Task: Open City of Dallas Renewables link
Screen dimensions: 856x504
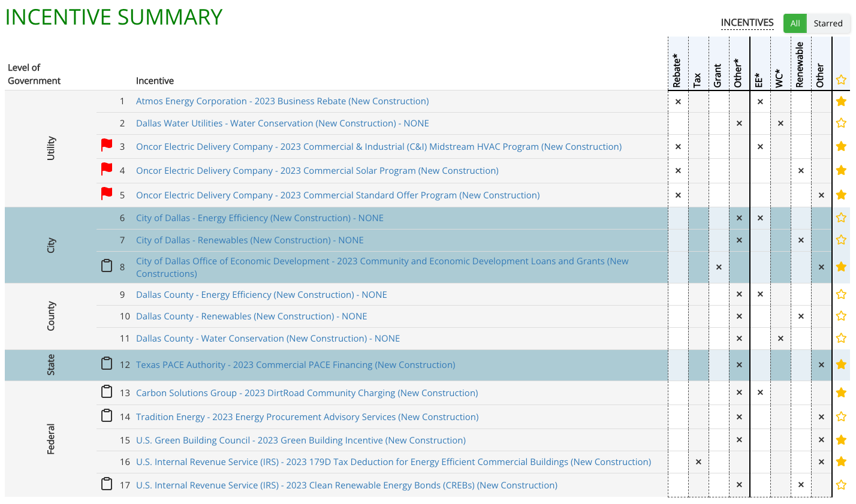Action: [250, 240]
